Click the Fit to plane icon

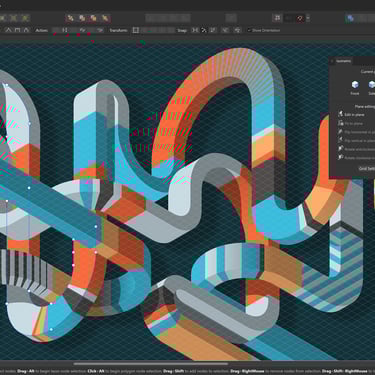pyautogui.click(x=340, y=123)
